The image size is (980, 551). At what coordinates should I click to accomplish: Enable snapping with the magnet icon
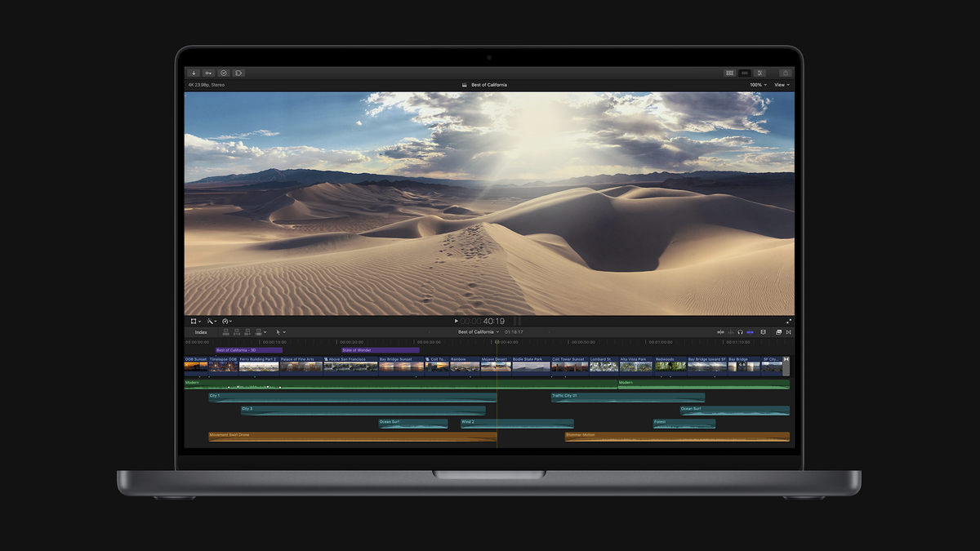click(x=751, y=332)
